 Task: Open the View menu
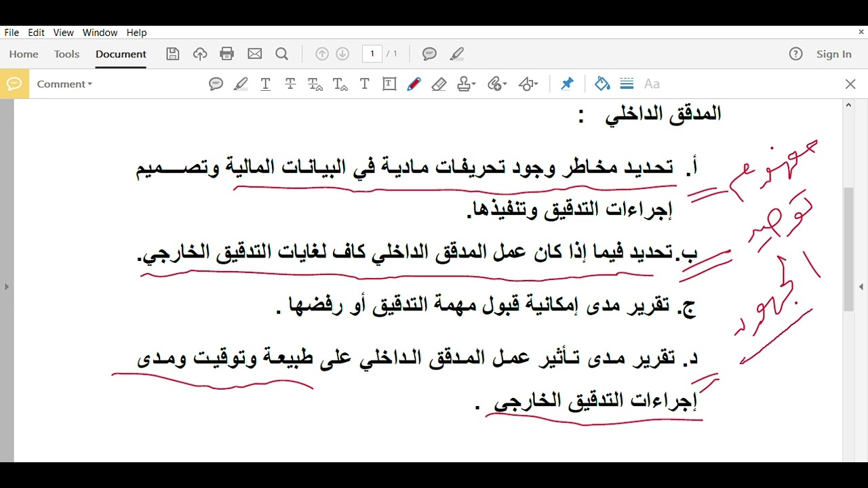pyautogui.click(x=63, y=33)
